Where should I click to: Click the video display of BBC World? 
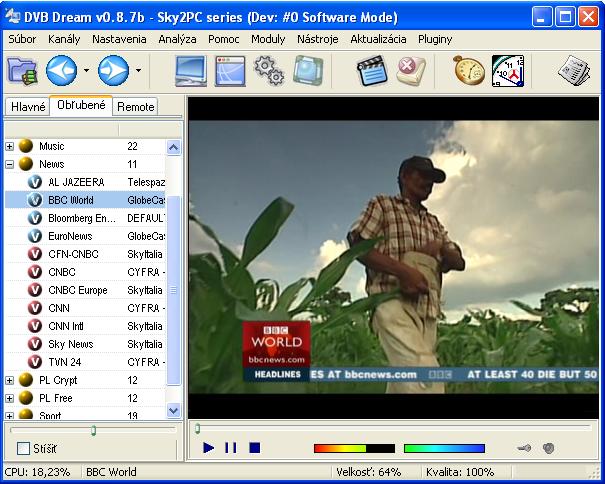(x=394, y=257)
